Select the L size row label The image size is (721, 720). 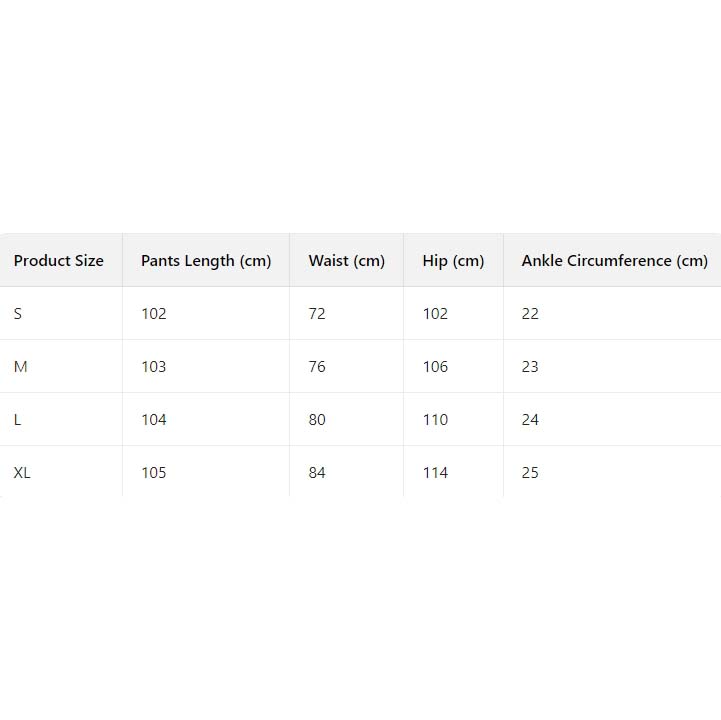(18, 420)
